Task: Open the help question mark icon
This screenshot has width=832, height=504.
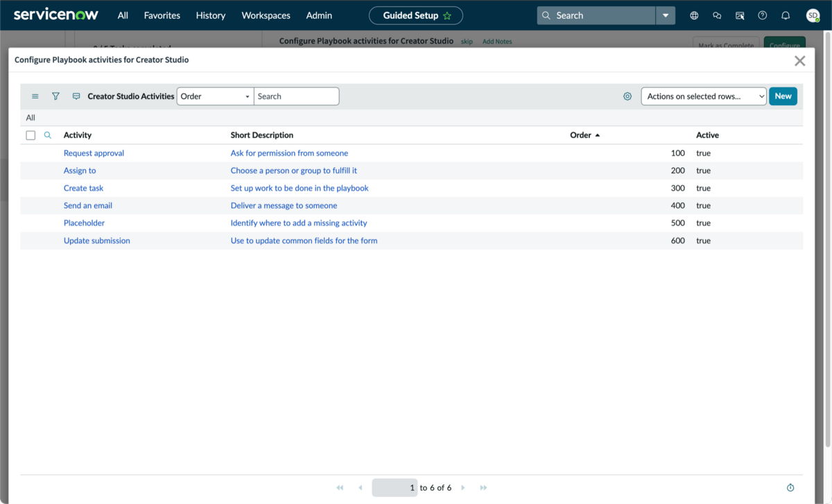Action: tap(763, 15)
